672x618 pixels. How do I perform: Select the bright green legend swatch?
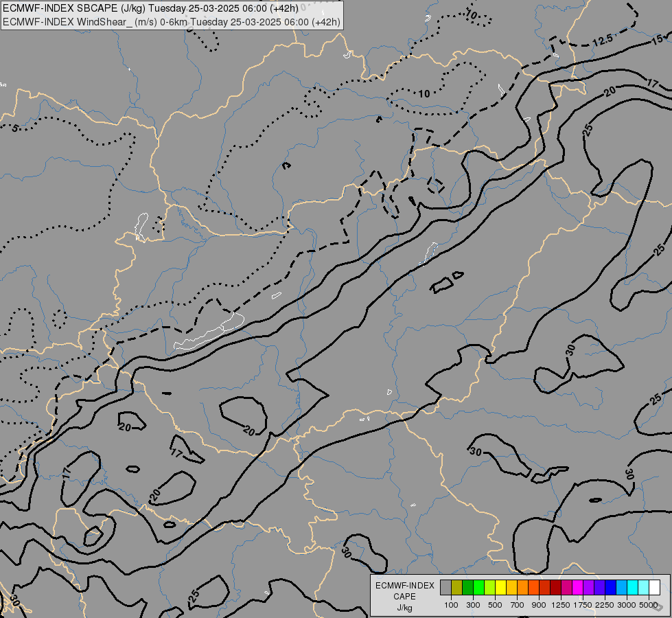click(x=478, y=587)
